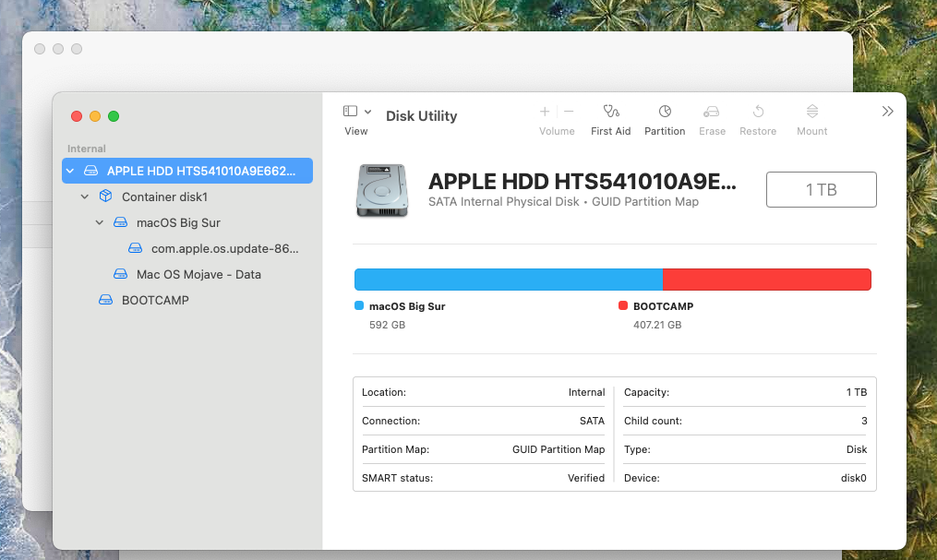Click the 1 TB capacity badge
The image size is (937, 560).
coord(821,189)
